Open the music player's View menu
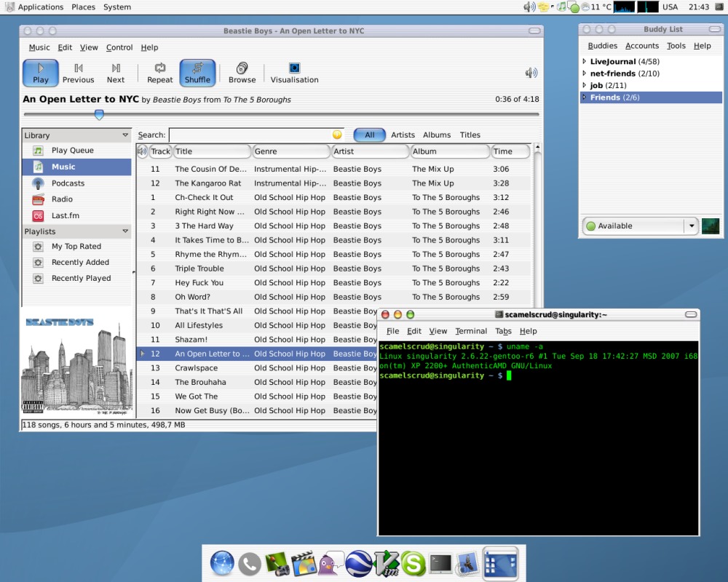Image resolution: width=728 pixels, height=582 pixels. [x=89, y=47]
